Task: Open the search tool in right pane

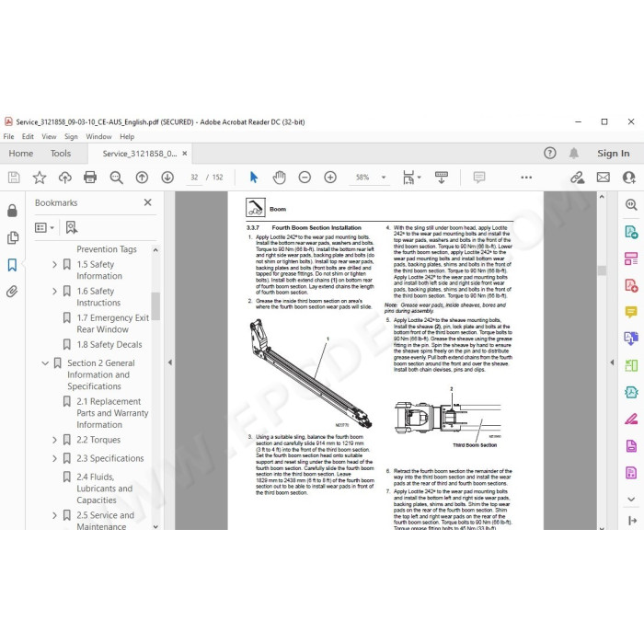Action: pos(631,204)
